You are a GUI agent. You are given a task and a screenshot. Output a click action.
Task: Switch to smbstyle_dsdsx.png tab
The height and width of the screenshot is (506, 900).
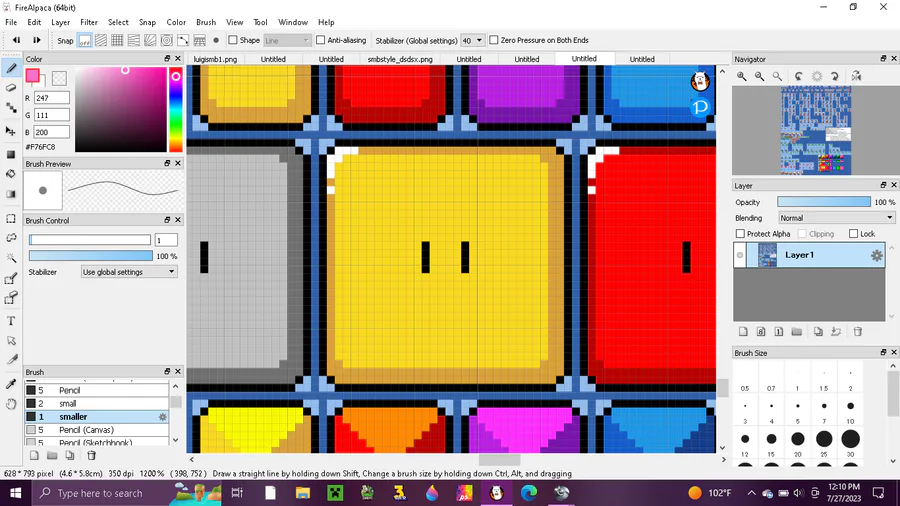400,59
